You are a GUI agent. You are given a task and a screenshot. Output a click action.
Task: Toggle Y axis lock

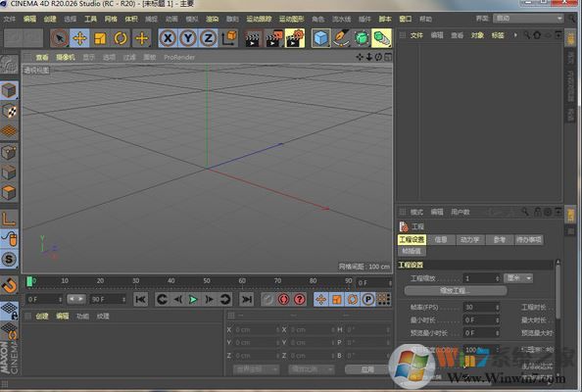point(188,38)
